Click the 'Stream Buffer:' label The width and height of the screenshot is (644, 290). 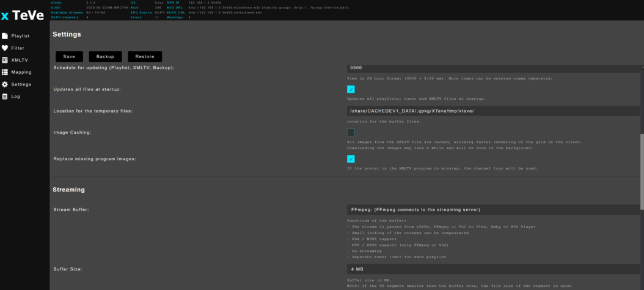71,210
